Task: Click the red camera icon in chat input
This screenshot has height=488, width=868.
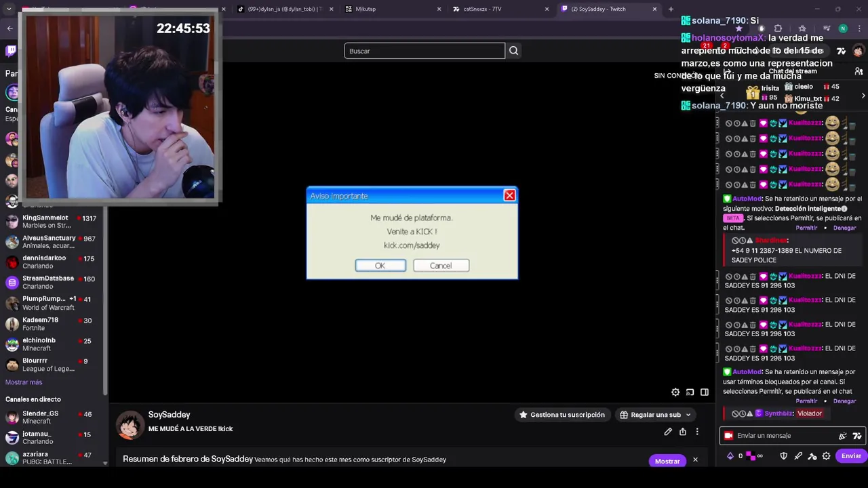Action: tap(729, 436)
